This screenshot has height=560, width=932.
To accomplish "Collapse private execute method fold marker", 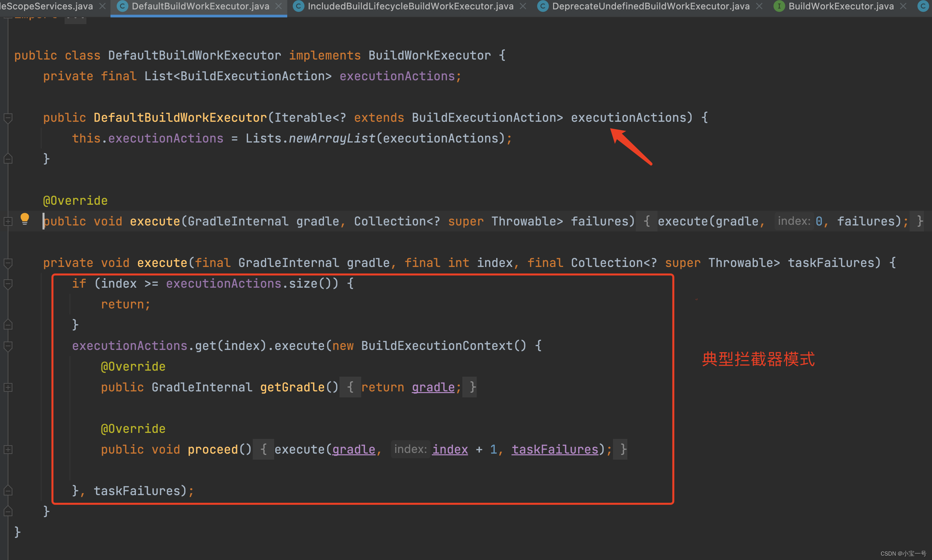I will tap(8, 263).
